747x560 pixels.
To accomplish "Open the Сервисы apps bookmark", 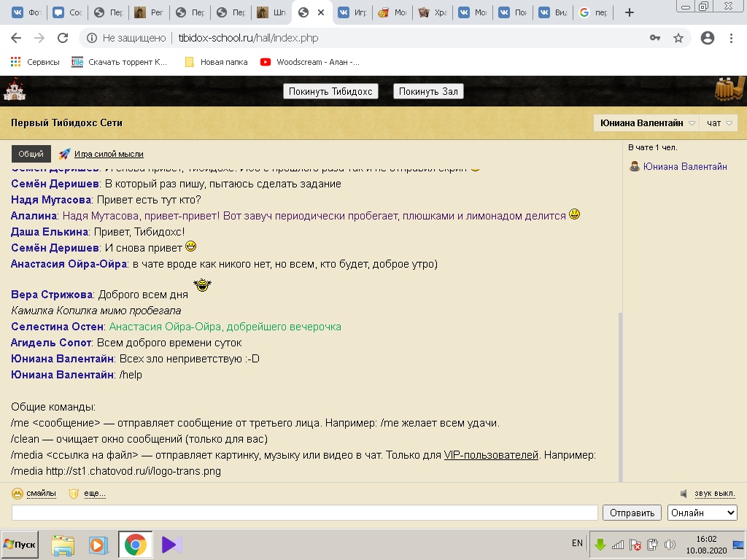I will [x=35, y=62].
